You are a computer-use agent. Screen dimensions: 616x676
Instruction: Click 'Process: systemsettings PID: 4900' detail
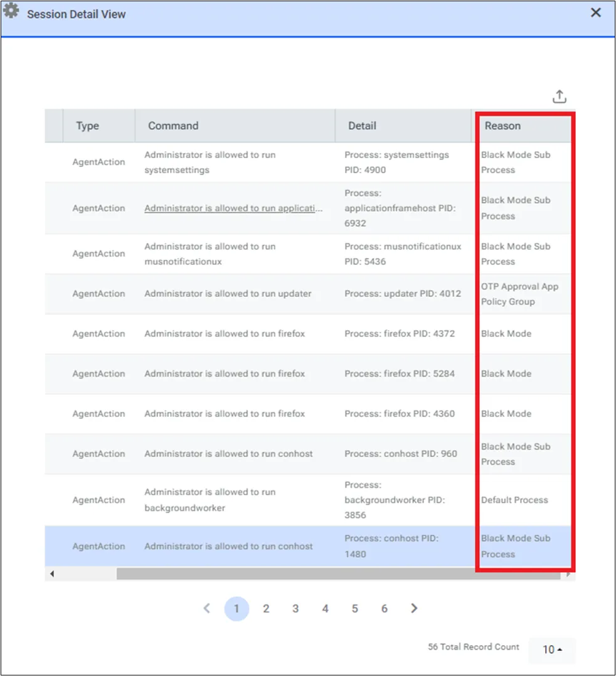396,162
